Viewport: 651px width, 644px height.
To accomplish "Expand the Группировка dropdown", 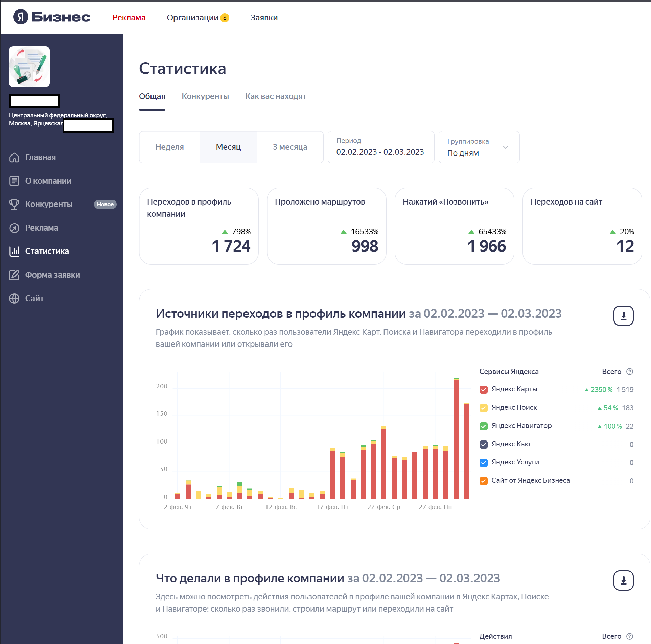I will pyautogui.click(x=479, y=147).
